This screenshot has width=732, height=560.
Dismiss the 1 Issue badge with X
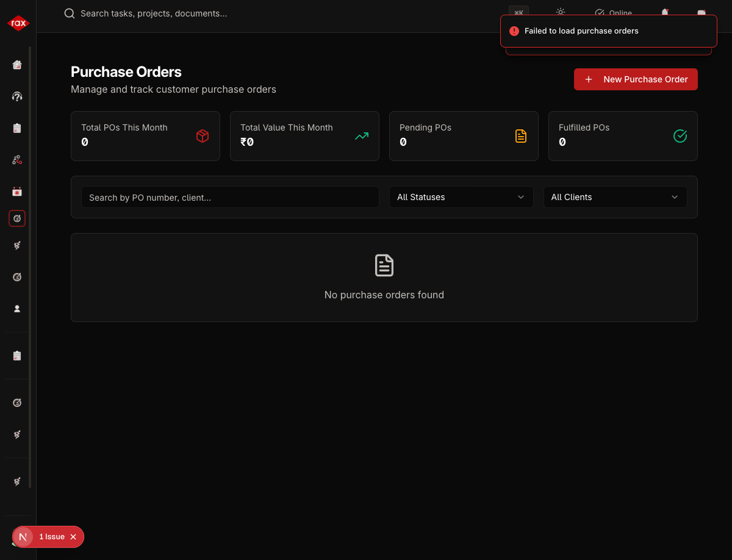[x=73, y=537]
